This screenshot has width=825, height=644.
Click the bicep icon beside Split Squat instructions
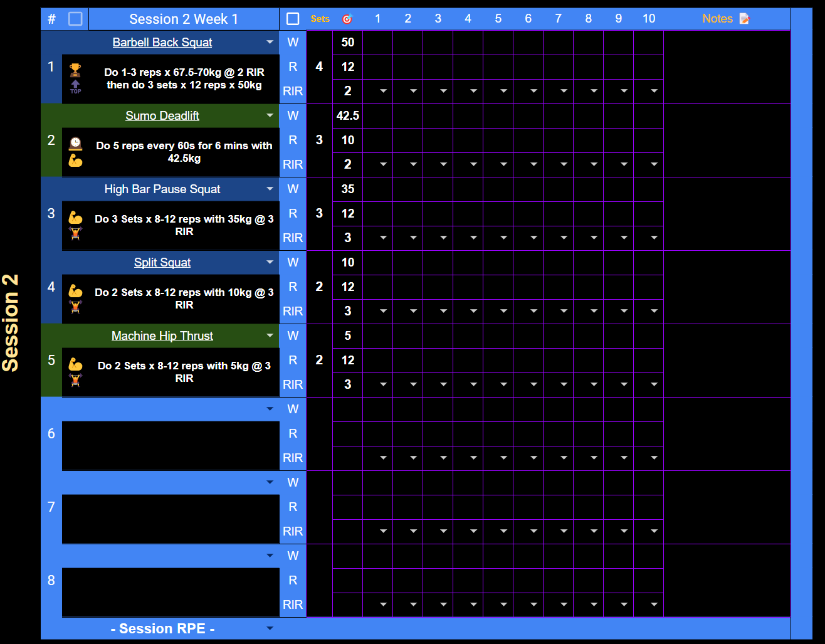click(x=76, y=290)
